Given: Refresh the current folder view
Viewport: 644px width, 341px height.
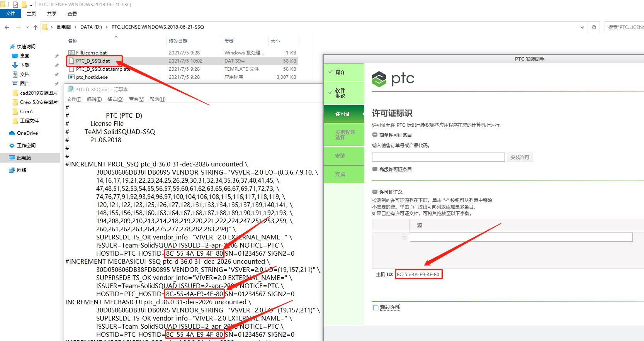Looking at the screenshot, I should pos(594,27).
